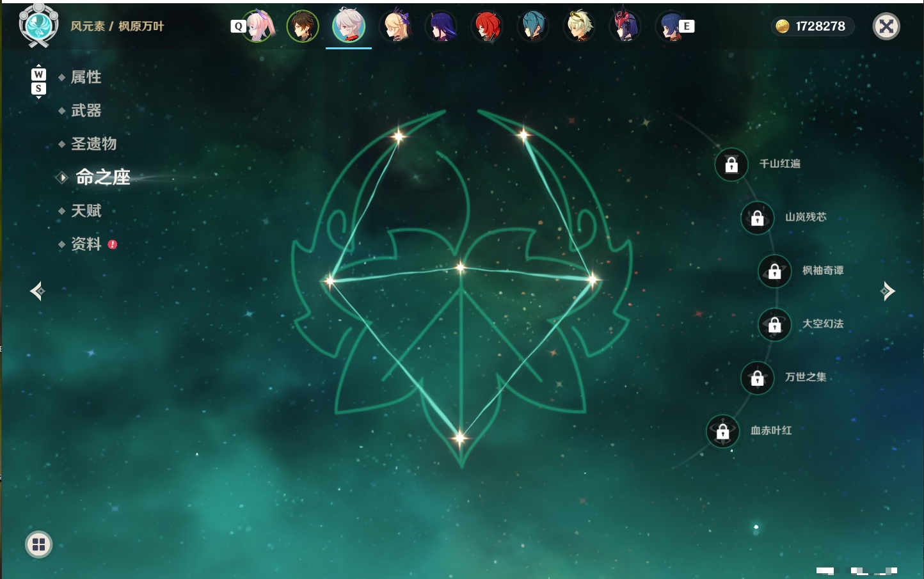
Task: Go to next character with right arrow
Action: tap(888, 291)
